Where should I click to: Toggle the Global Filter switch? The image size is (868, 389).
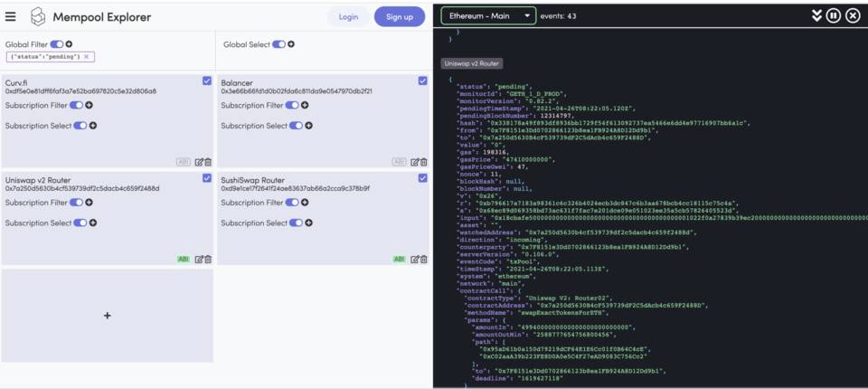(57, 44)
